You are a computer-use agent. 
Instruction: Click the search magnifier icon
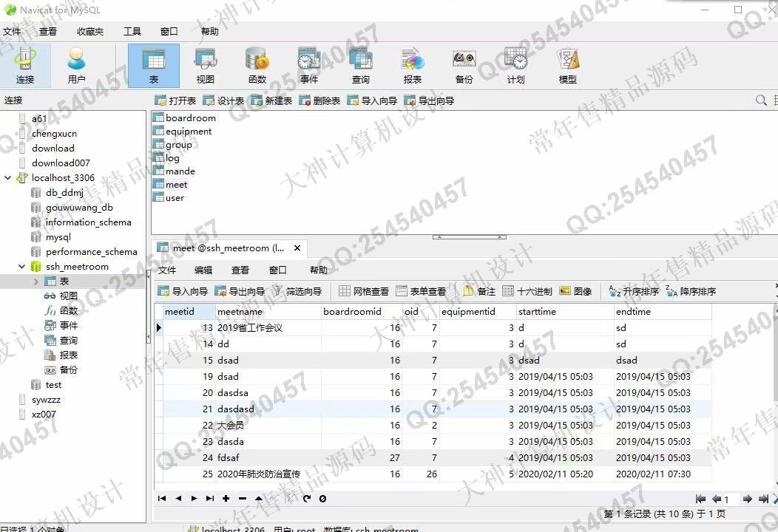(761, 100)
